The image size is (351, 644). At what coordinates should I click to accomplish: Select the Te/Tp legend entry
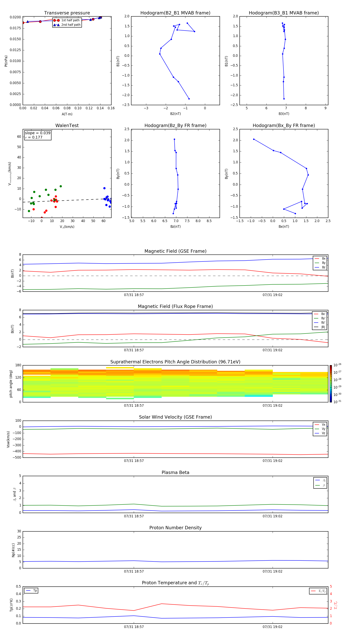pyautogui.click(x=318, y=591)
